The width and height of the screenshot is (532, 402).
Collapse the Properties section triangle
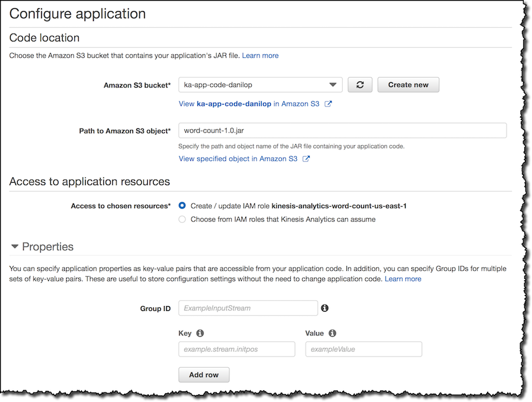pyautogui.click(x=15, y=247)
